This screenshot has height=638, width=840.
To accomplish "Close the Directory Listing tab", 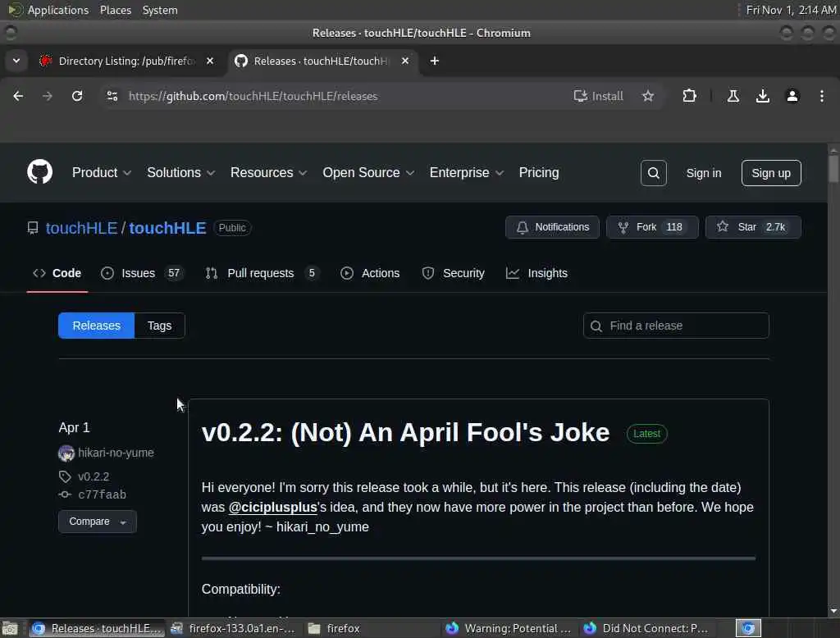I will (x=210, y=61).
